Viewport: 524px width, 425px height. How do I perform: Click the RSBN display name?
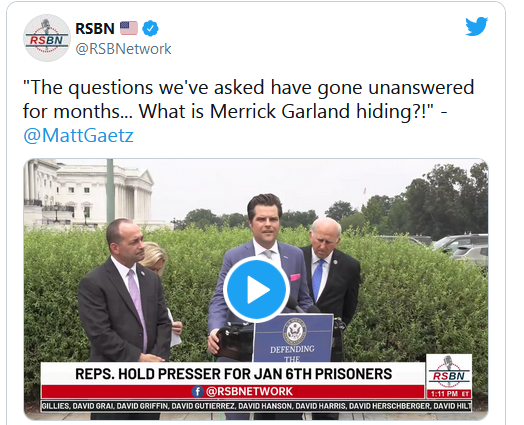point(95,28)
